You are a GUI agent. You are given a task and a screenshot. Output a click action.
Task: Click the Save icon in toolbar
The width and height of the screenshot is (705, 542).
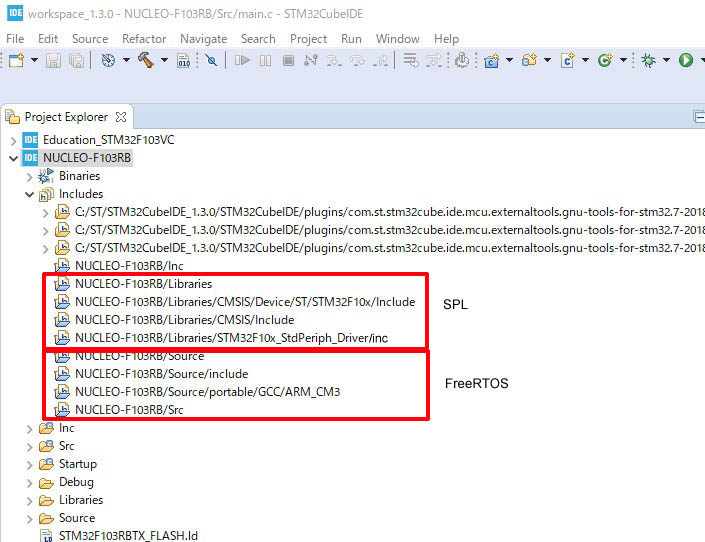click(54, 60)
